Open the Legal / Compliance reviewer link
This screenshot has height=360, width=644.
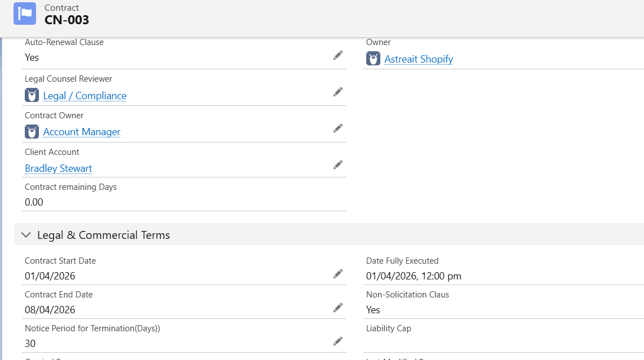(85, 96)
